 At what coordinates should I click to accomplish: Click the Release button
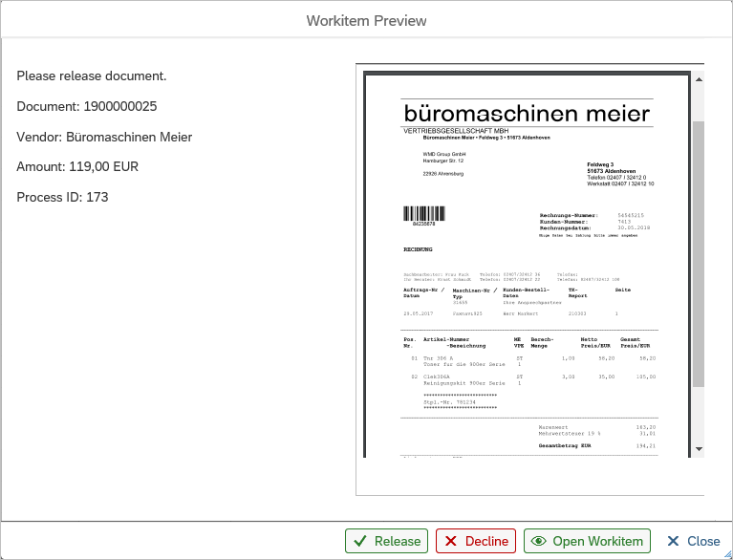coord(386,541)
